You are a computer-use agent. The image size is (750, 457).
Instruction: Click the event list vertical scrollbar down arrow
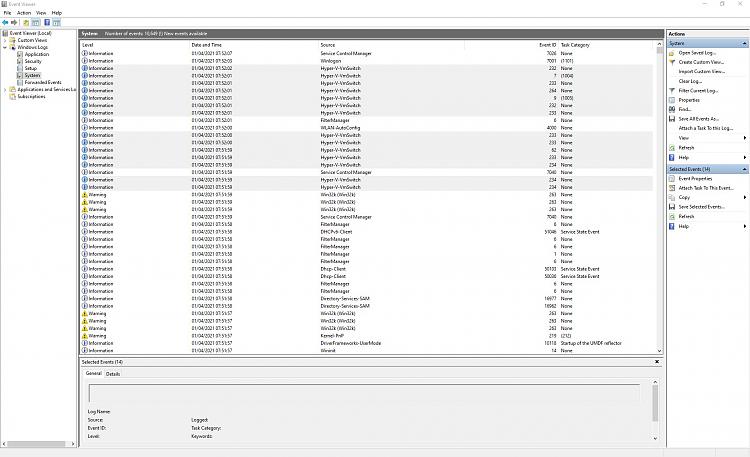[659, 351]
